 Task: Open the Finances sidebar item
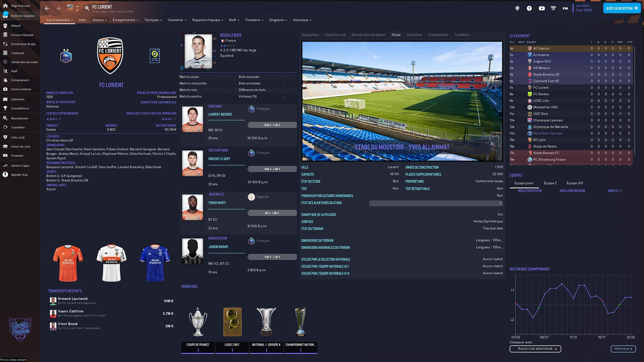coord(17,156)
